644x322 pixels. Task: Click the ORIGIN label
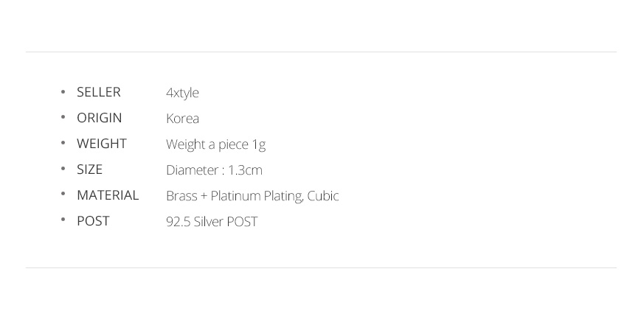(100, 118)
